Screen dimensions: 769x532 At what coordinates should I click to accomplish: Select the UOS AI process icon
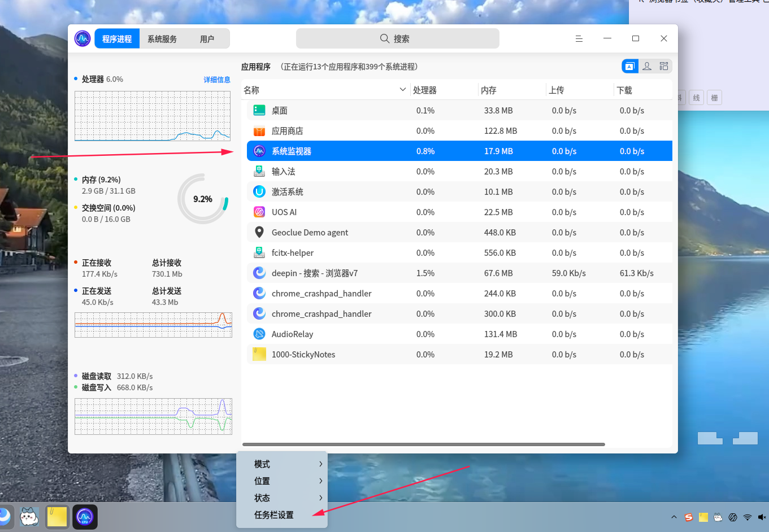point(259,212)
